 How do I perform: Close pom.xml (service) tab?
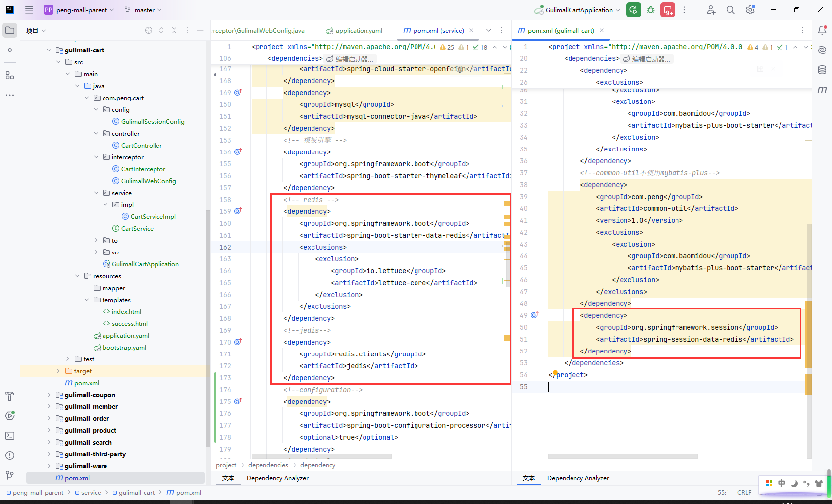coord(471,30)
